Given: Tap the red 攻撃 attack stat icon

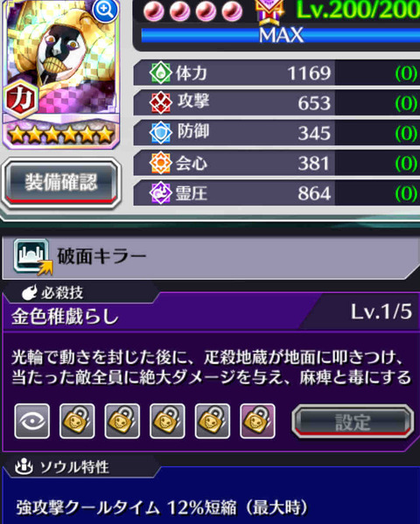Looking at the screenshot, I should (x=160, y=102).
